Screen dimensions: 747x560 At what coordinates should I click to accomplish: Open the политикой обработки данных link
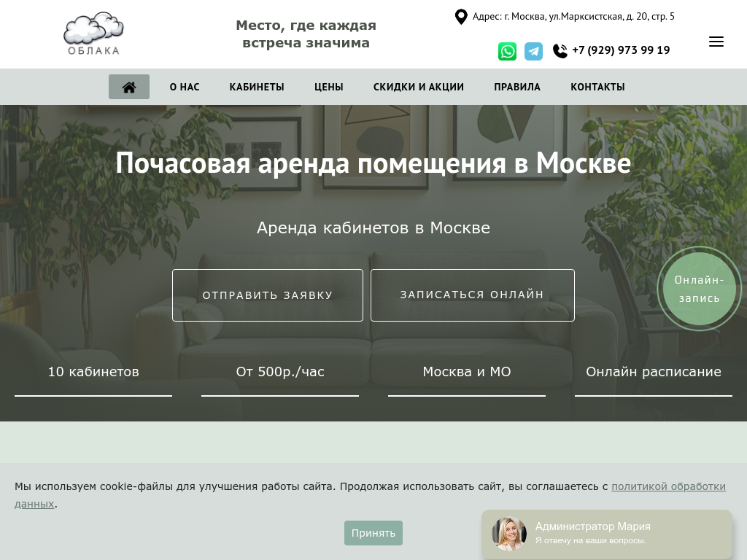668,486
